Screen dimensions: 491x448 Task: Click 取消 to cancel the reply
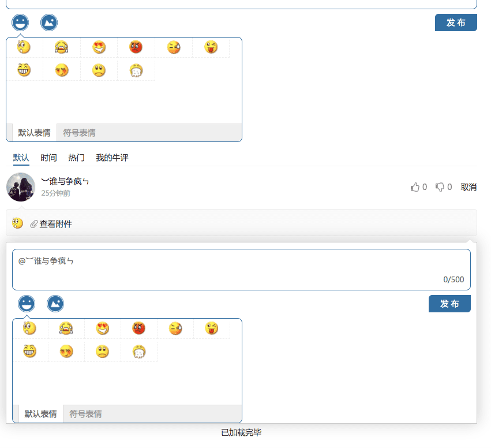[x=468, y=187]
